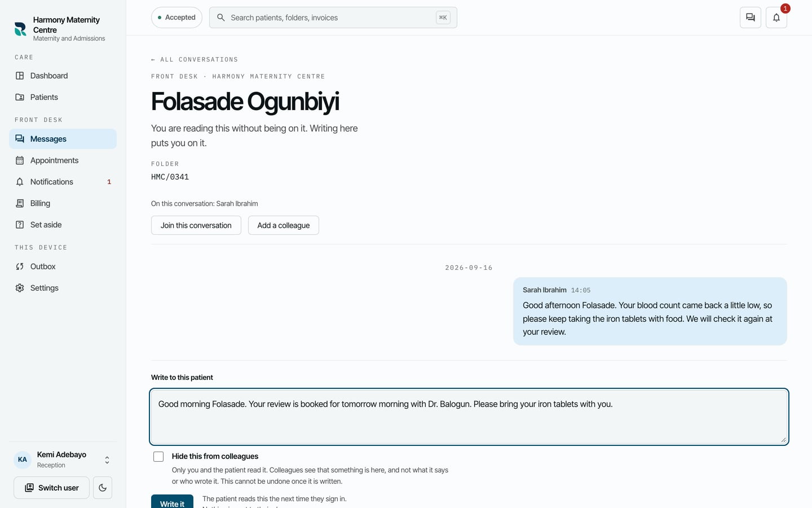812x508 pixels.
Task: Click the Switch user button
Action: pos(51,488)
